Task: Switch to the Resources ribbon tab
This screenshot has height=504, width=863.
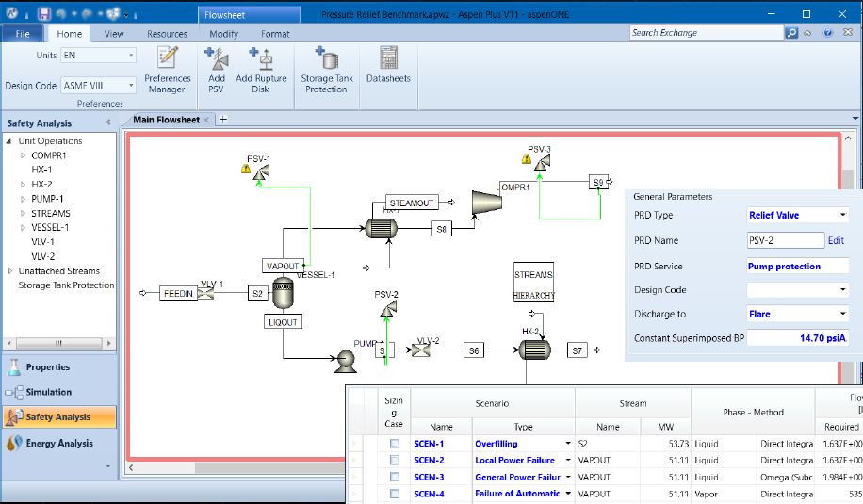Action: click(167, 34)
